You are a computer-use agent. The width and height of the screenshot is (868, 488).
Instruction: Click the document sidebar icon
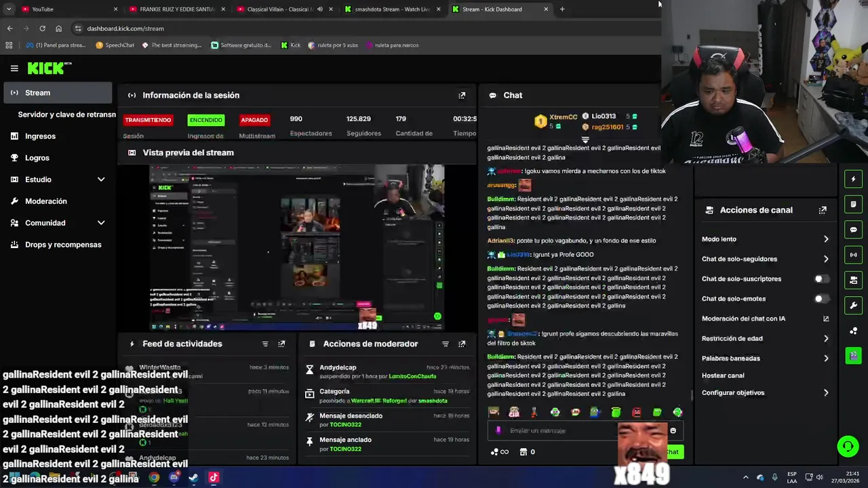coord(853,204)
